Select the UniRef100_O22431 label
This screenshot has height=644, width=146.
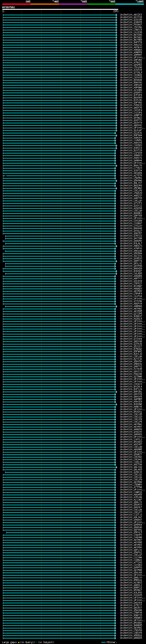coord(131,133)
